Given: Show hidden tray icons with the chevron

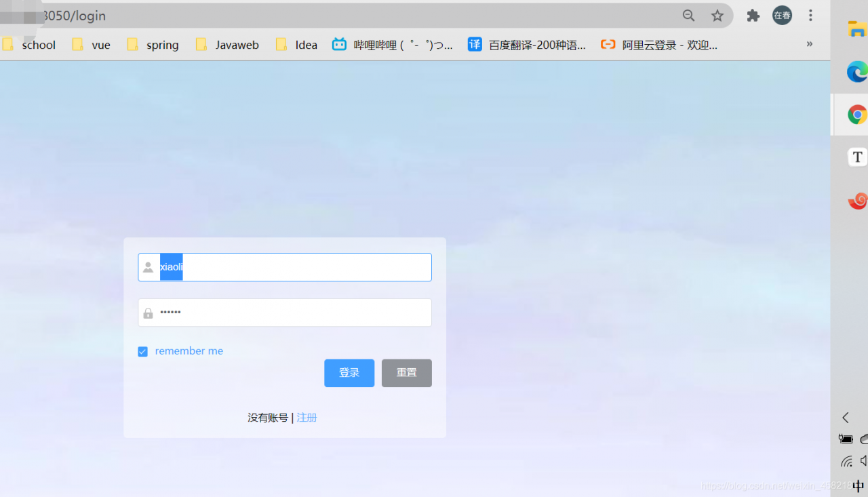Looking at the screenshot, I should coord(845,418).
